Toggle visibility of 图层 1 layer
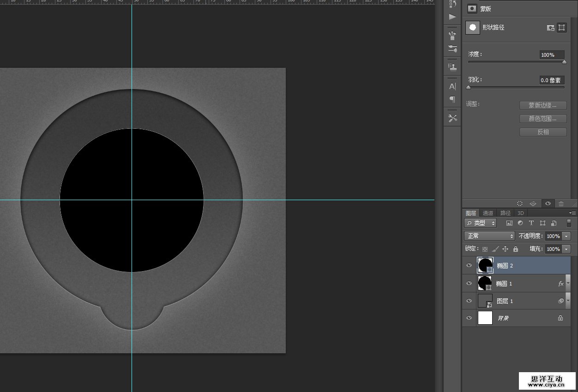This screenshot has height=392, width=578. 469,301
